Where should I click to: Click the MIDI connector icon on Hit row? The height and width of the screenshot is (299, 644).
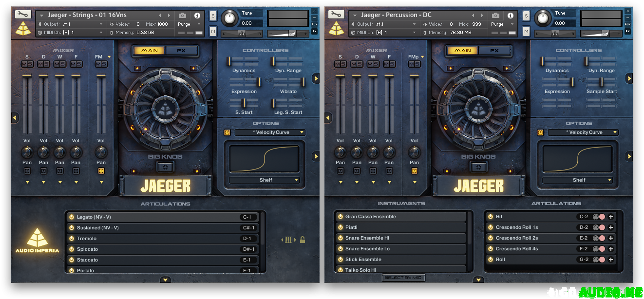pyautogui.click(x=595, y=217)
